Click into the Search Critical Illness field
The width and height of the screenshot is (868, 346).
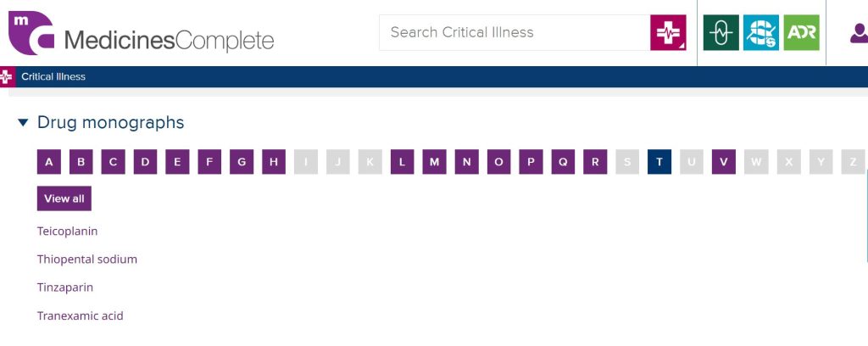point(514,33)
